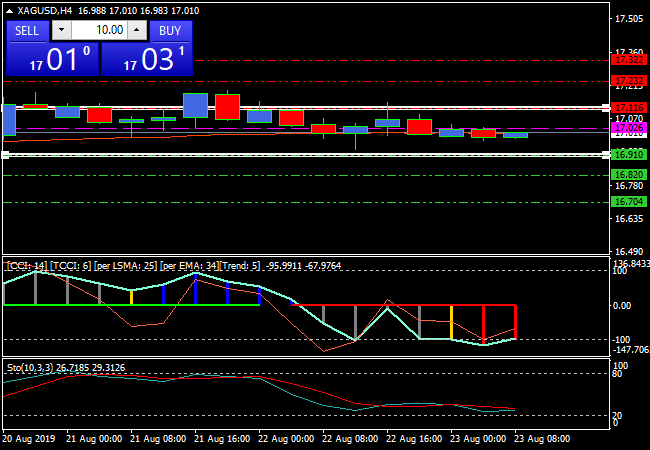This screenshot has height=450, width=650.
Task: Select the green 16.910 support price label
Action: point(629,154)
